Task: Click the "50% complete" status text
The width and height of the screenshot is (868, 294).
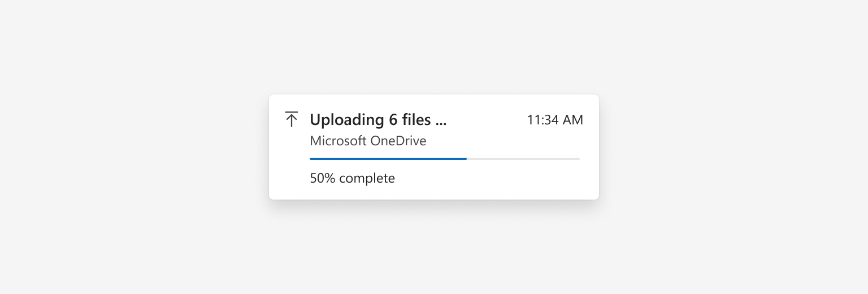Action: tap(352, 178)
